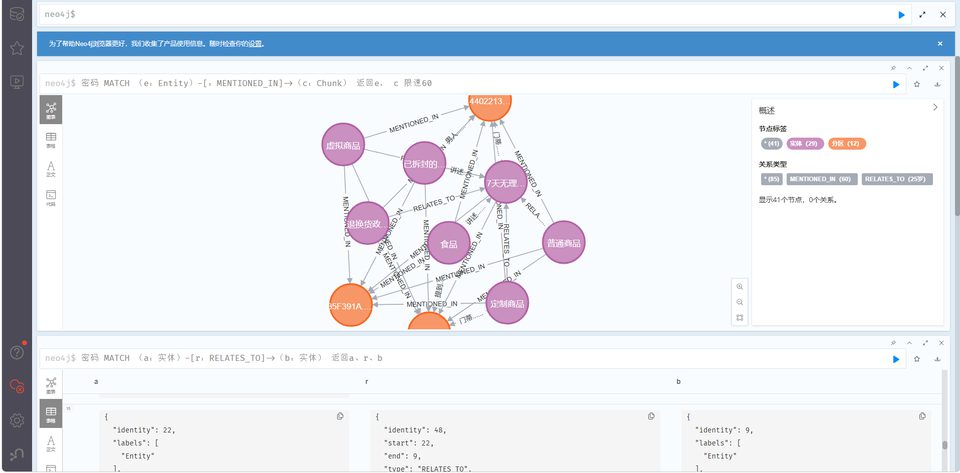Image resolution: width=960 pixels, height=473 pixels.
Task: Select the orange 分区 (12) label
Action: click(x=847, y=144)
